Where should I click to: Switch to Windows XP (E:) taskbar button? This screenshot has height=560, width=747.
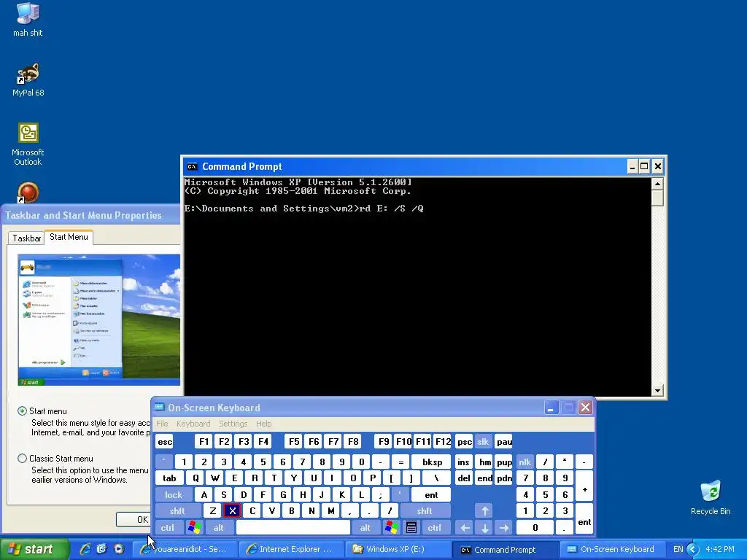397,549
